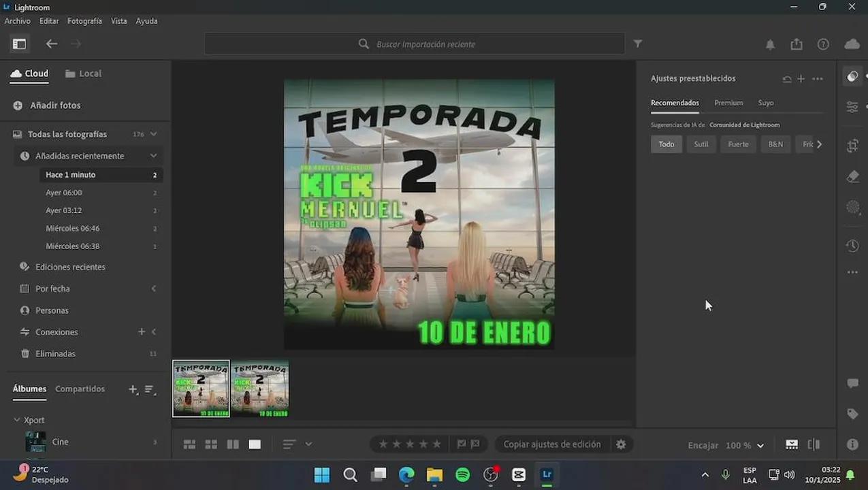Open the Fotografía menu
868x490 pixels.
coord(84,21)
